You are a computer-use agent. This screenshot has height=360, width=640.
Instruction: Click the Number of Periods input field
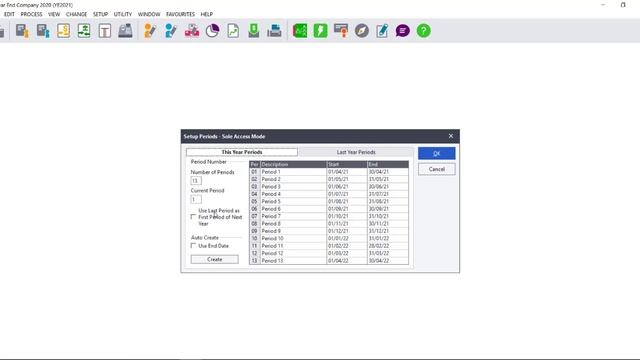(x=196, y=180)
